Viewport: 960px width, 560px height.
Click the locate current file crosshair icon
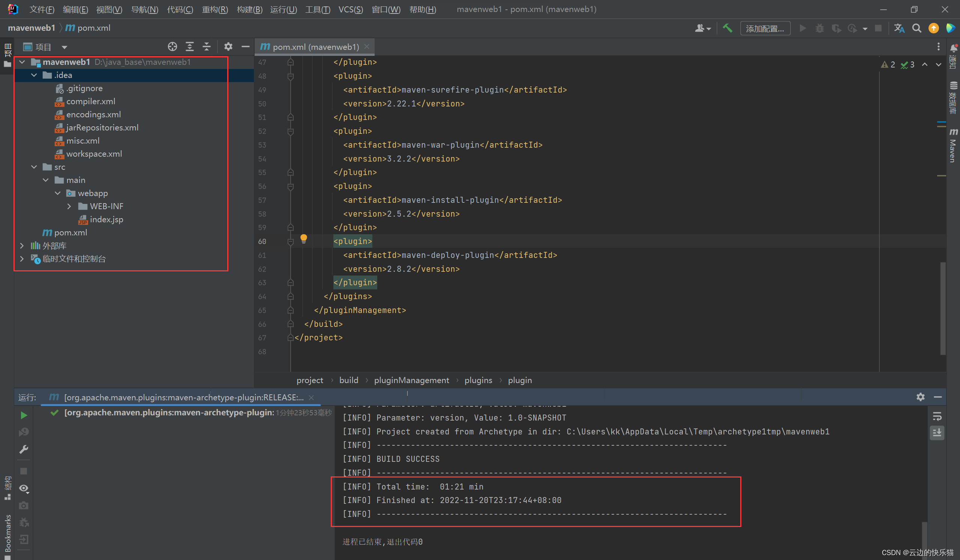[172, 47]
